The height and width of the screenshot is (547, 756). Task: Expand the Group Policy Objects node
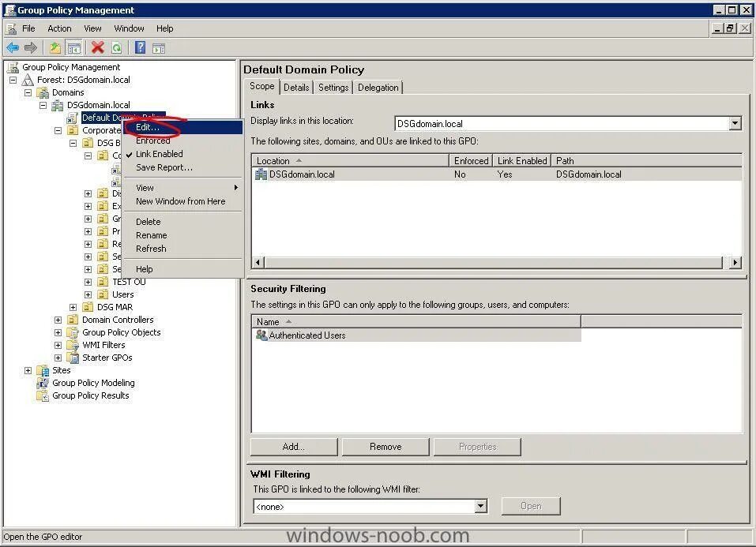(58, 332)
